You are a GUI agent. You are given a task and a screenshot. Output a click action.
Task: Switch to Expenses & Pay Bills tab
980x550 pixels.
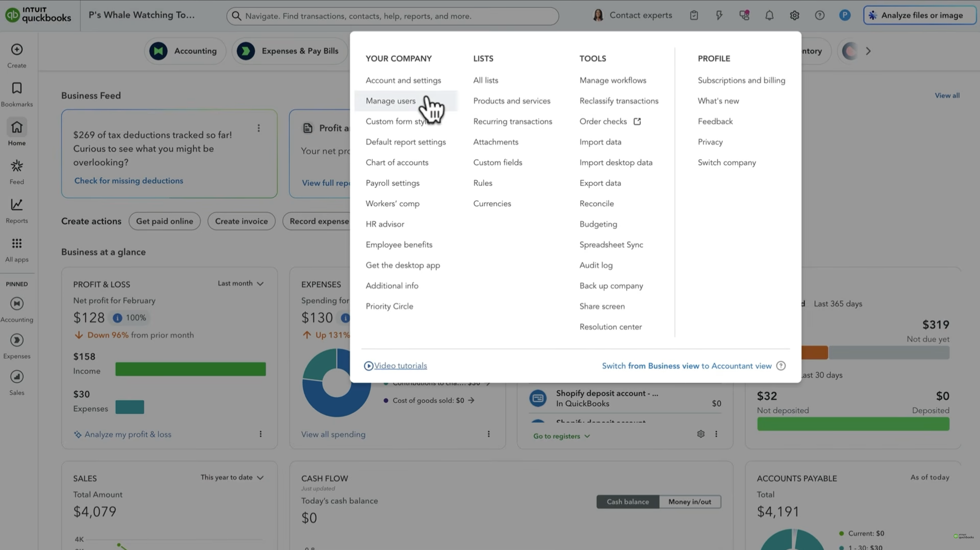pyautogui.click(x=289, y=51)
